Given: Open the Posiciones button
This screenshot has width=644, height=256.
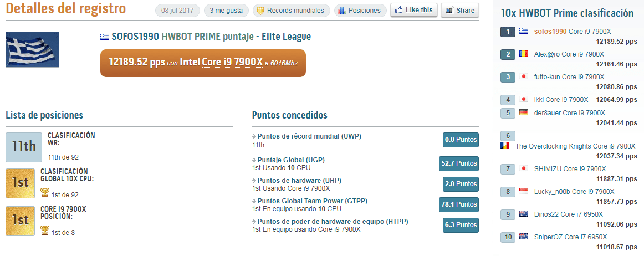Looking at the screenshot, I should point(360,11).
